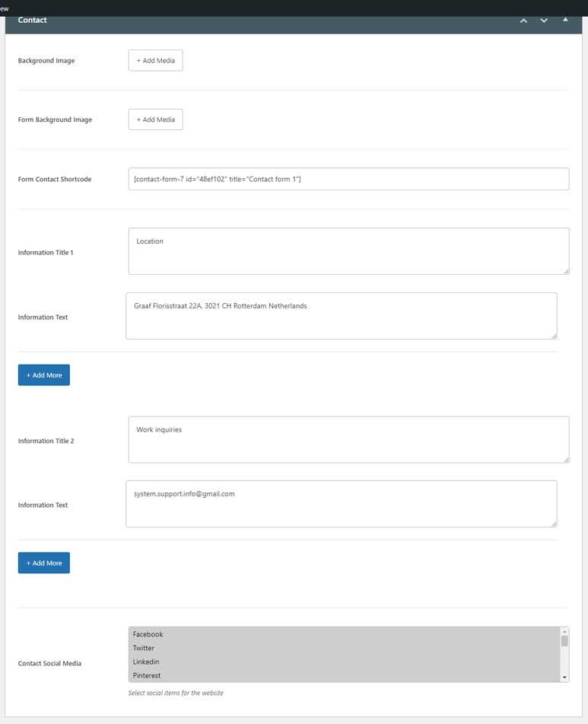The image size is (588, 724).
Task: Click Add More below Work inquiries information
Action: (x=44, y=563)
